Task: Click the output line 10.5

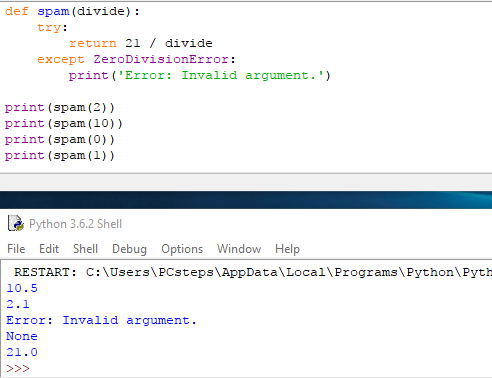Action: (x=22, y=288)
